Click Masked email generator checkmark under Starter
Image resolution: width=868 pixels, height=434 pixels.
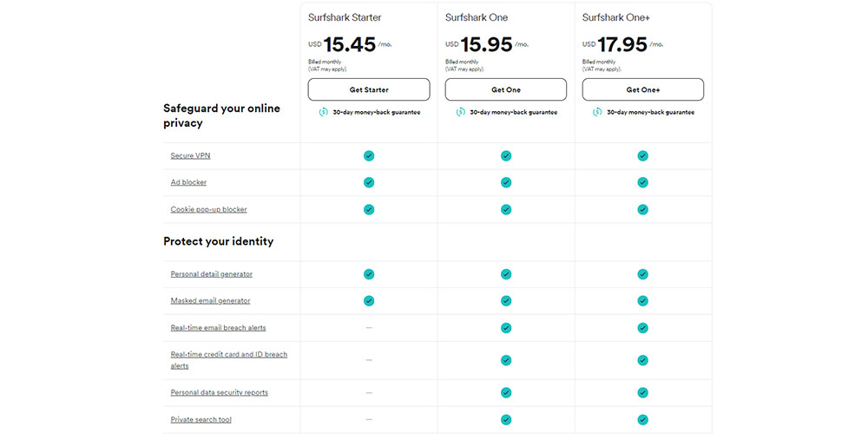coord(369,300)
